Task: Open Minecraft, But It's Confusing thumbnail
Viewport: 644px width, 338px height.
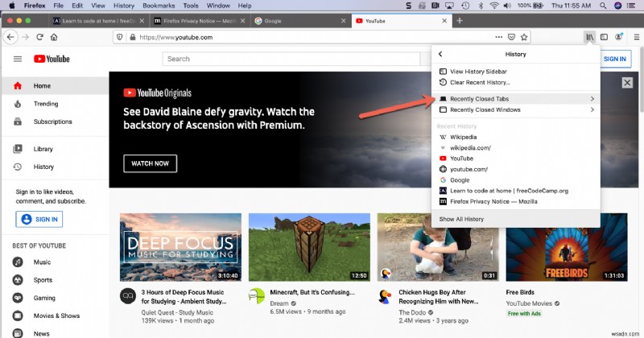Action: (309, 247)
